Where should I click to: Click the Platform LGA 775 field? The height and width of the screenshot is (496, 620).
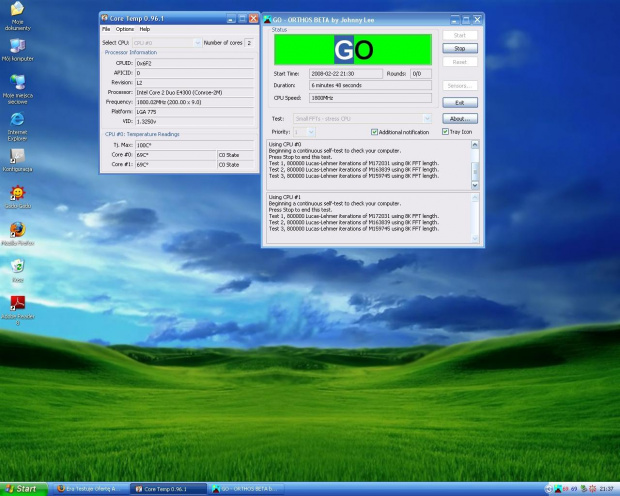tap(195, 112)
